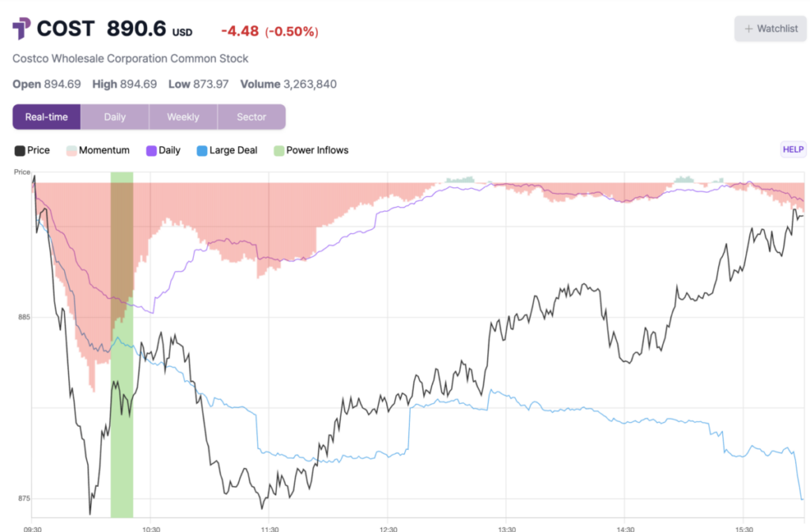The height and width of the screenshot is (532, 810).
Task: Click the purple logo icon beside COST
Action: point(21,29)
